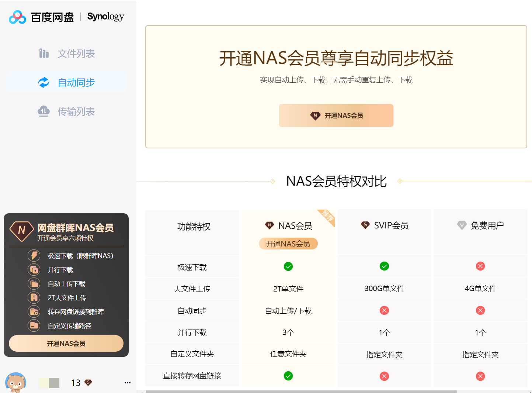
Task: Click the 自动上传下载 folder icon
Action: coord(34,284)
